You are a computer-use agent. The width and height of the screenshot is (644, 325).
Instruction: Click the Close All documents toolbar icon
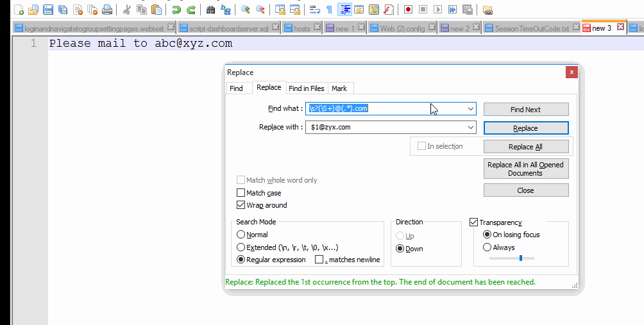click(92, 10)
